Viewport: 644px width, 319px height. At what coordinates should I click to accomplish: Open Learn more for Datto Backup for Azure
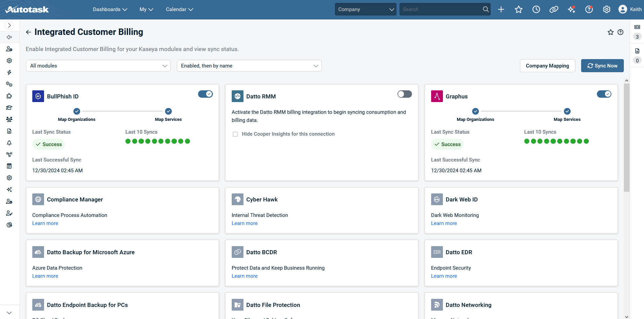coord(45,276)
